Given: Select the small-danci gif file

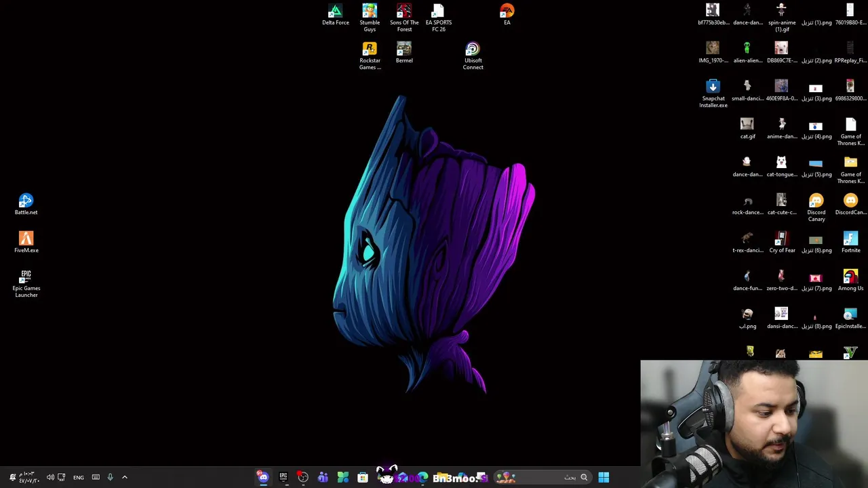Looking at the screenshot, I should pyautogui.click(x=747, y=91).
